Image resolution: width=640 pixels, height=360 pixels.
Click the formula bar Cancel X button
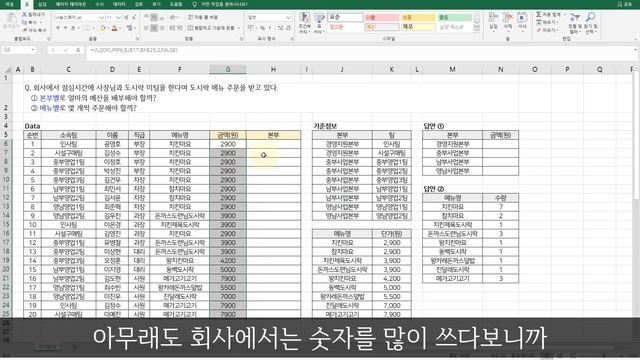coord(52,50)
